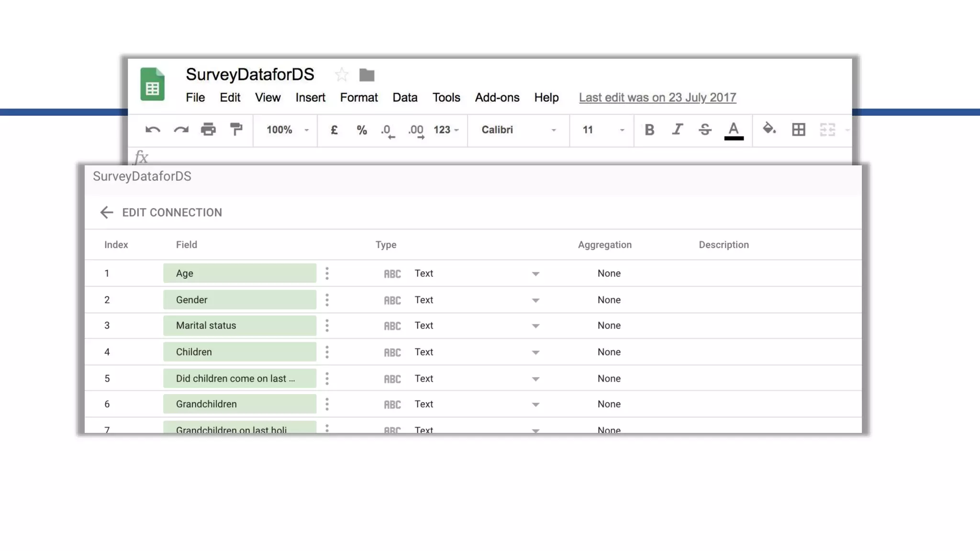The height and width of the screenshot is (551, 980).
Task: Open the Gender field three-dot menu
Action: pos(327,300)
